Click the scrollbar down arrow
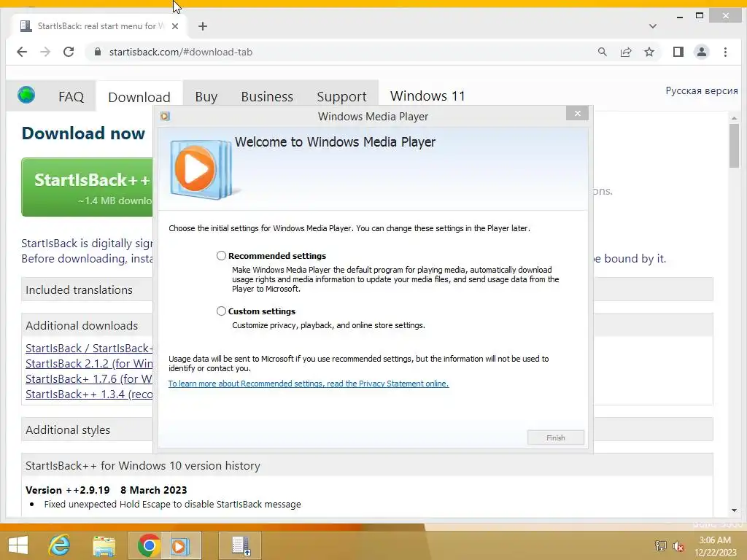747x560 pixels. 734,510
